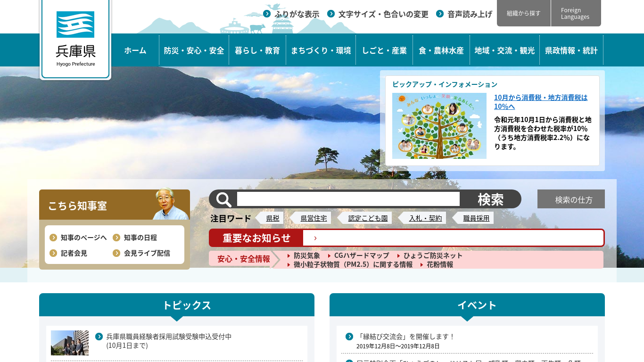Open the 防災気象 link
Screen dimensions: 644x362
(306, 255)
